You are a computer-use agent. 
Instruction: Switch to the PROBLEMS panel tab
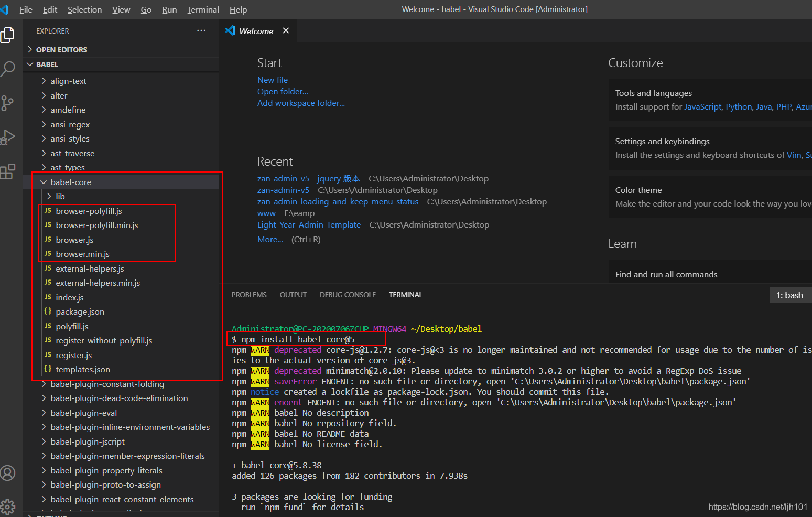click(x=249, y=295)
